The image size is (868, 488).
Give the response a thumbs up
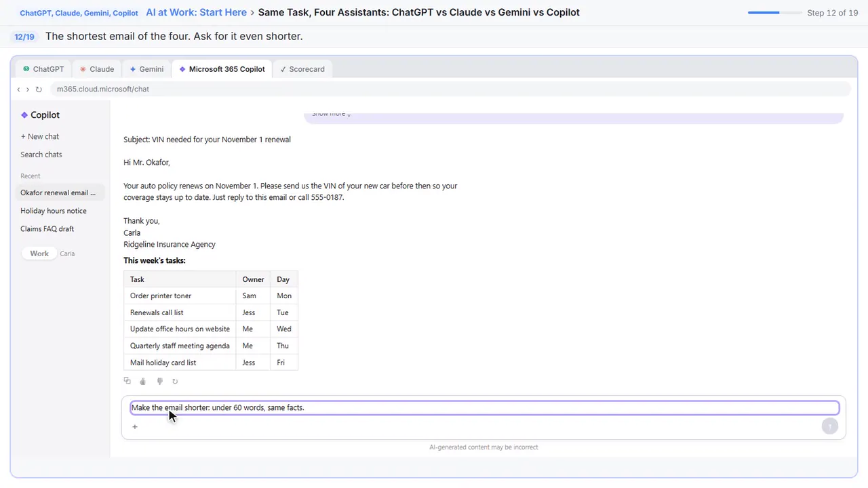(143, 382)
